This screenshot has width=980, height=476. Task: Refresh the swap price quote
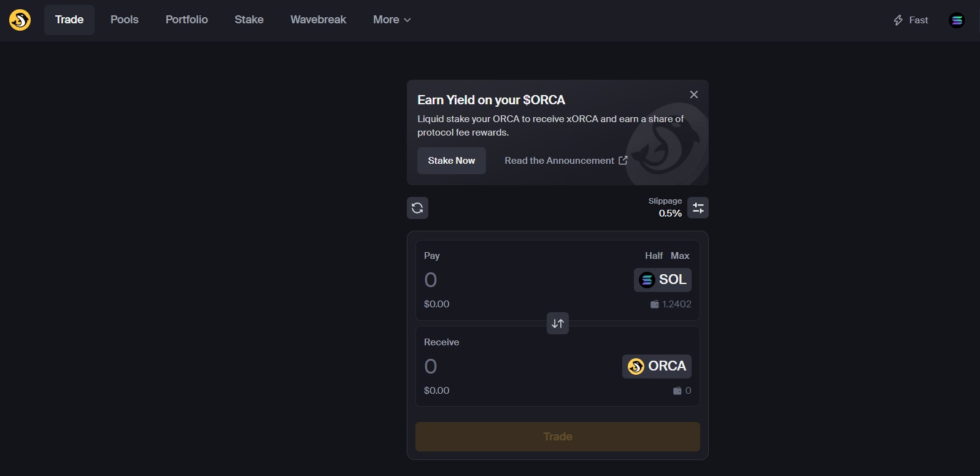[417, 208]
